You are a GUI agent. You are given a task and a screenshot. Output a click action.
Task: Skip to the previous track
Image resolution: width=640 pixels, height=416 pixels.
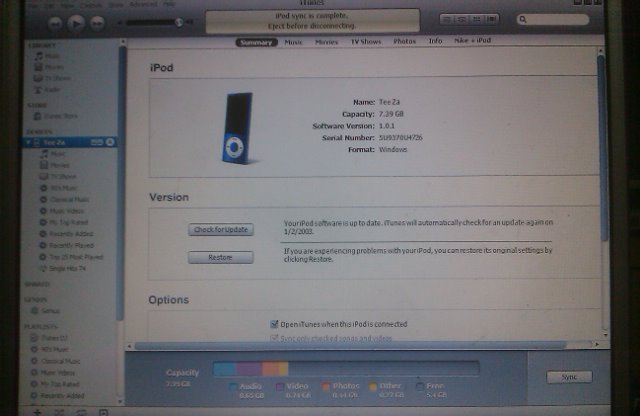point(55,21)
